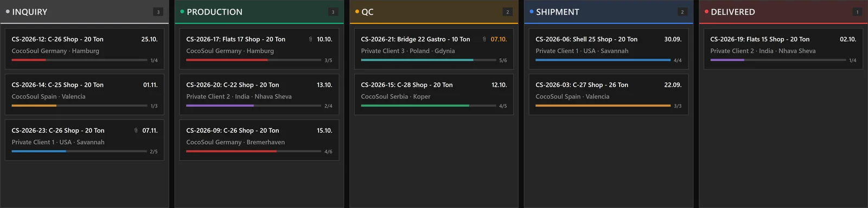Select the PRODUCTION column header
The width and height of the screenshot is (868, 208).
259,12
